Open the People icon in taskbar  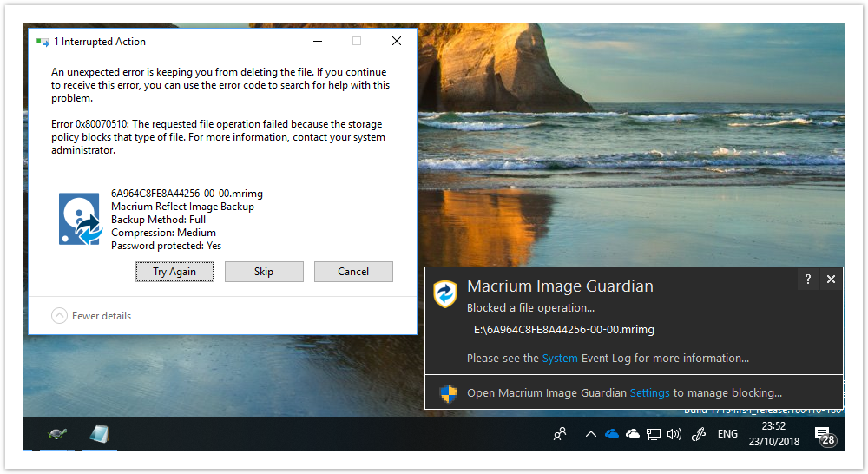pos(560,434)
